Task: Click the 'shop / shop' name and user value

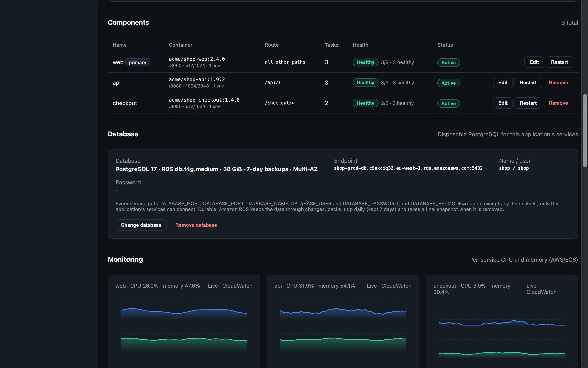Action: pyautogui.click(x=514, y=168)
